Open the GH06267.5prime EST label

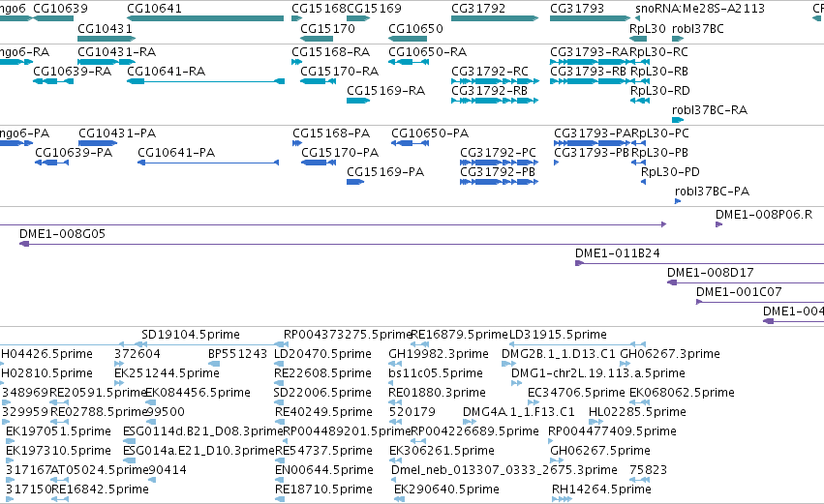600,451
